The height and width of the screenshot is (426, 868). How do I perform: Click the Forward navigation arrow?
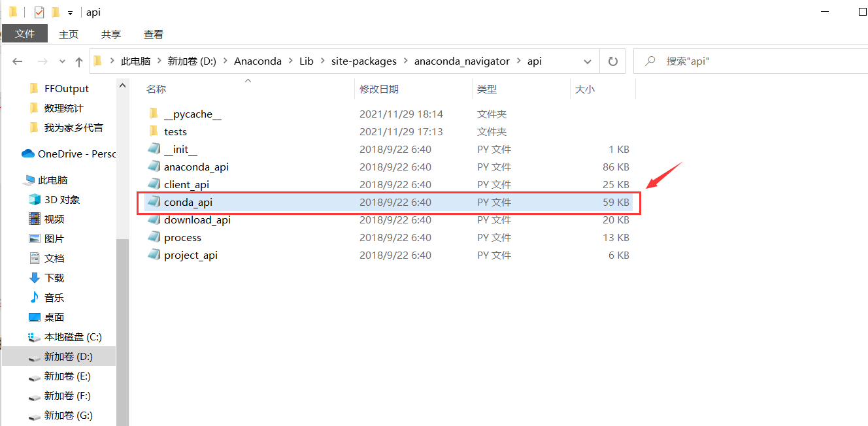[42, 61]
